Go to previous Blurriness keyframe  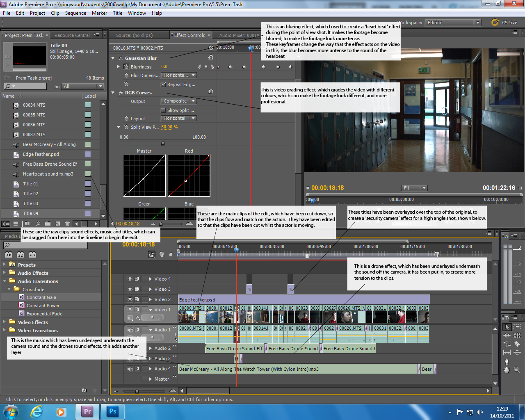pos(200,66)
